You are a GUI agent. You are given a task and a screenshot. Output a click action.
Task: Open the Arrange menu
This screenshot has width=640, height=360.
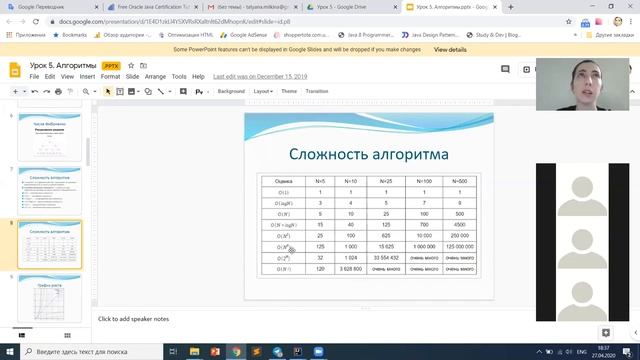point(156,77)
